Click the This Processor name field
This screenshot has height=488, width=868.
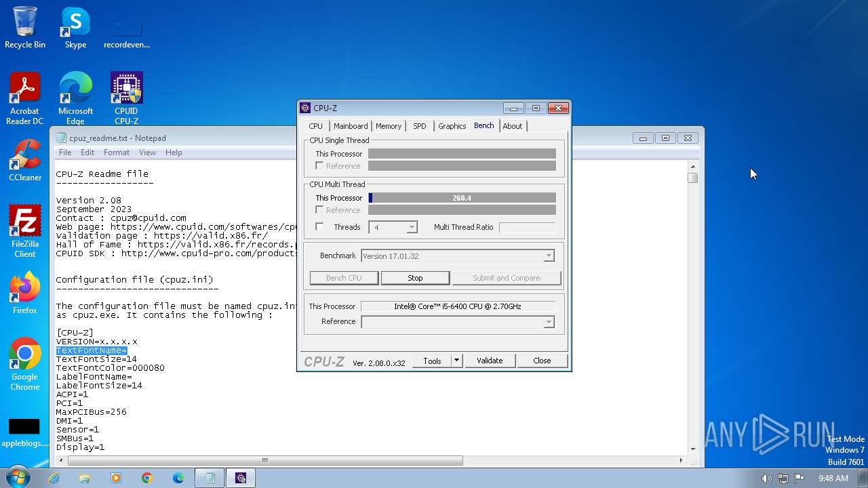(x=458, y=306)
